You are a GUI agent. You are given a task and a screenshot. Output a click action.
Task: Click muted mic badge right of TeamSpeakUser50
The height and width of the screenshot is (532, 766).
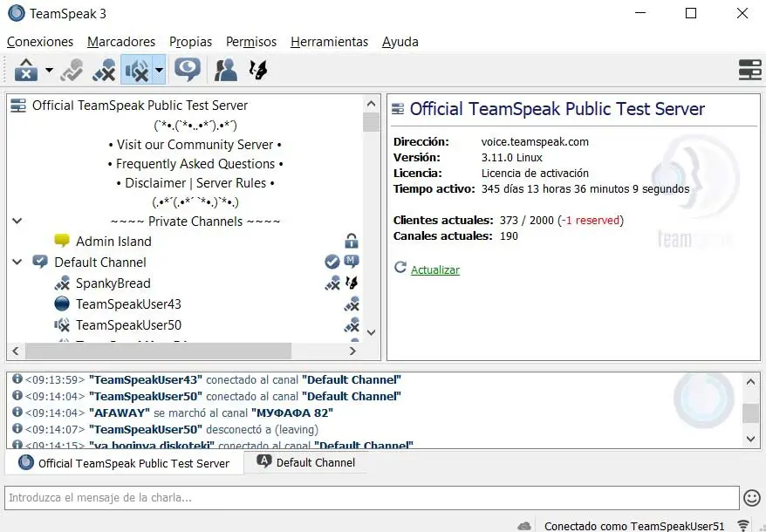[352, 324]
